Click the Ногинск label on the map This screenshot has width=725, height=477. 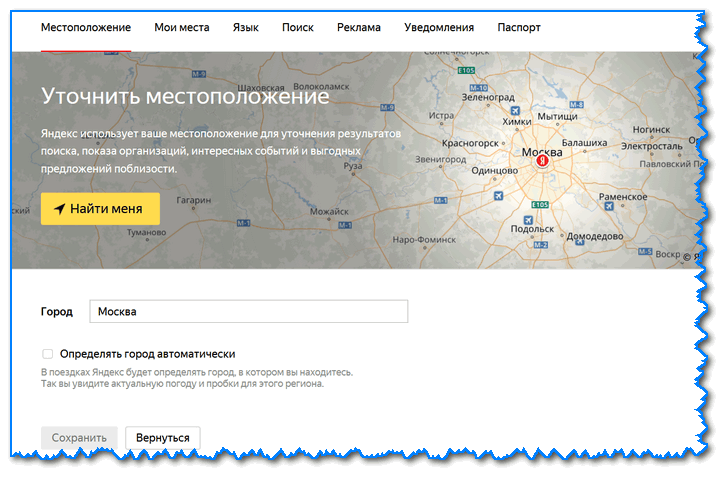point(651,130)
